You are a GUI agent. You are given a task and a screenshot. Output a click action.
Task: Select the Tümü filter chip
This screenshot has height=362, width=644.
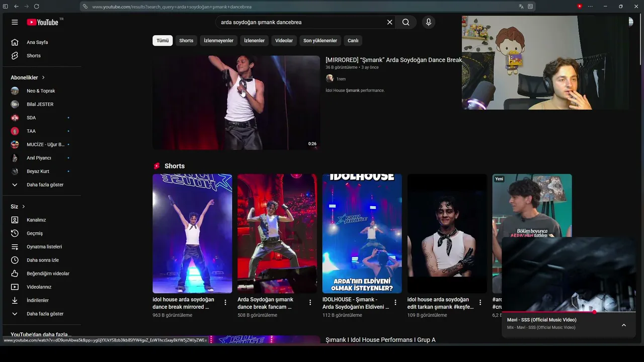pyautogui.click(x=163, y=41)
